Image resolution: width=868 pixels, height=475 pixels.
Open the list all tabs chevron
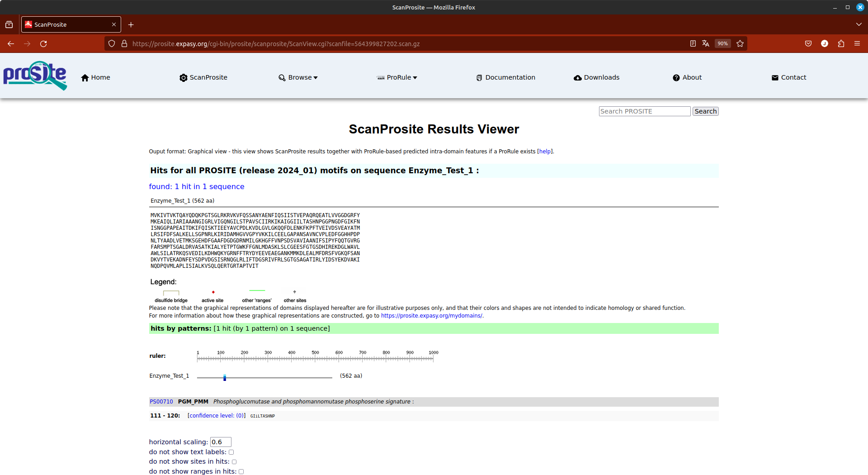(x=859, y=24)
